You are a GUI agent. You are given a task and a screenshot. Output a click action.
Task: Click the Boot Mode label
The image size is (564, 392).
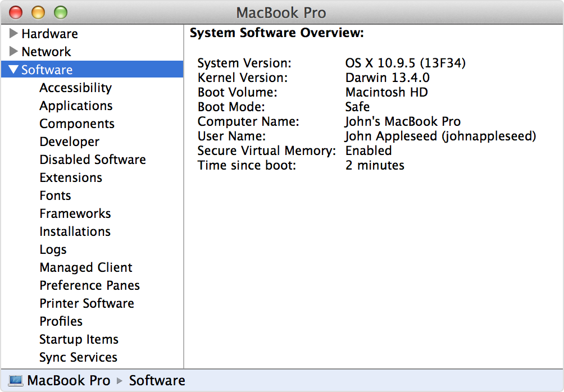[231, 107]
